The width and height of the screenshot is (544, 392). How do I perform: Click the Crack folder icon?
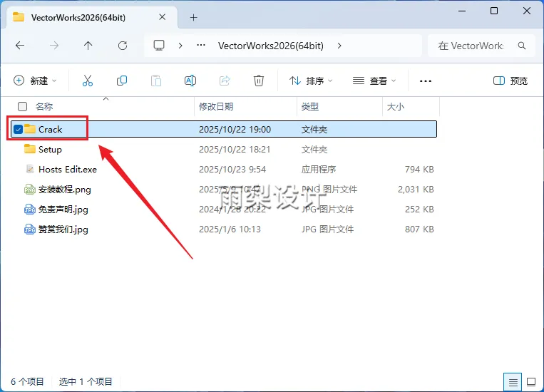coord(30,129)
